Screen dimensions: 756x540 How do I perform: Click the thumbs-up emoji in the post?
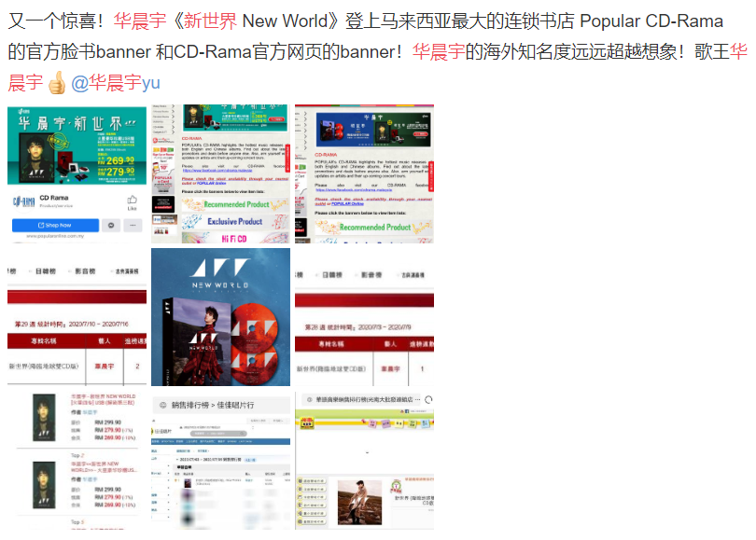coord(57,83)
